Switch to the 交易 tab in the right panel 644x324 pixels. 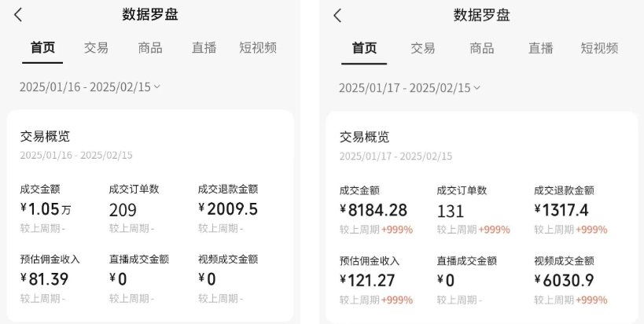click(423, 49)
